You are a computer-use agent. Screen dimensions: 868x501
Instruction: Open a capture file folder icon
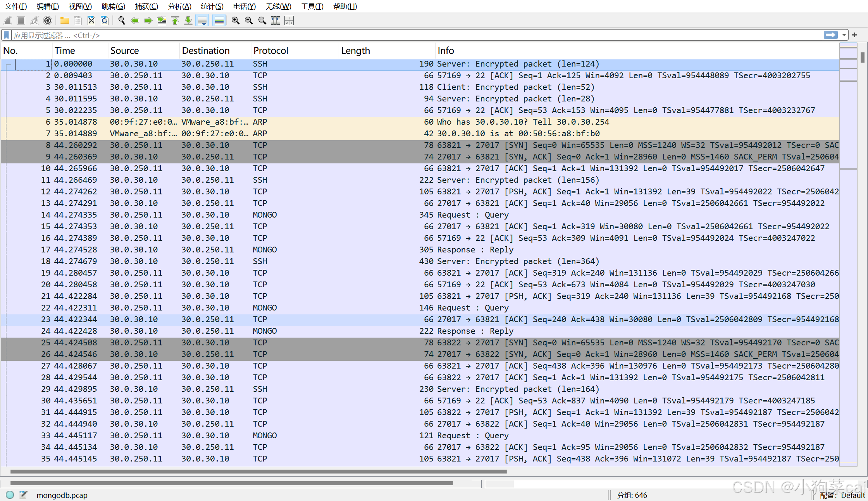[x=64, y=21]
